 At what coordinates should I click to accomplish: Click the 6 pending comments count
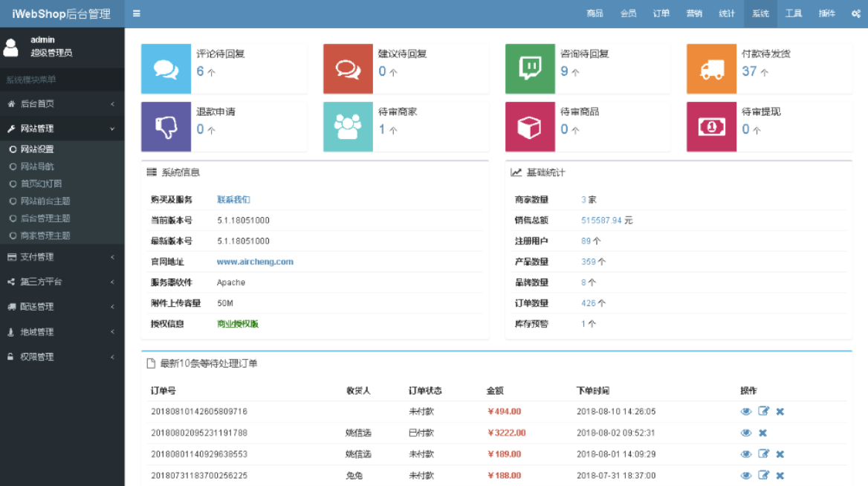pos(201,71)
